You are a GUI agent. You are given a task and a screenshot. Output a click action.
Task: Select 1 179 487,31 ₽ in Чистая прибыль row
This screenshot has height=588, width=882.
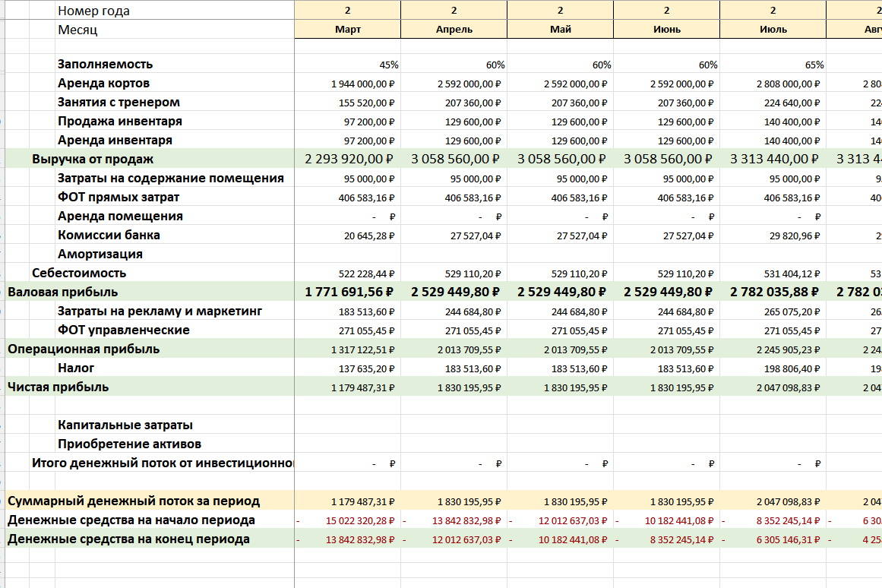click(x=348, y=387)
